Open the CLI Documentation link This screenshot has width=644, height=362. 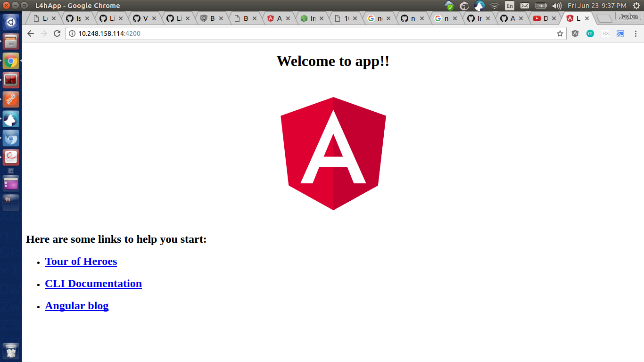click(93, 283)
